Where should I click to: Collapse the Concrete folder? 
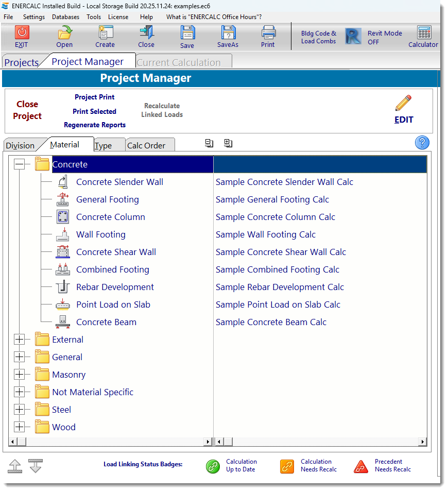pos(20,164)
